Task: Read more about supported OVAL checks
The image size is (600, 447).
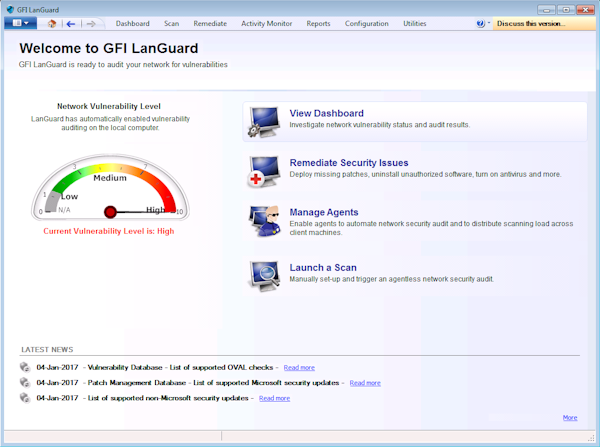Action: [x=299, y=367]
